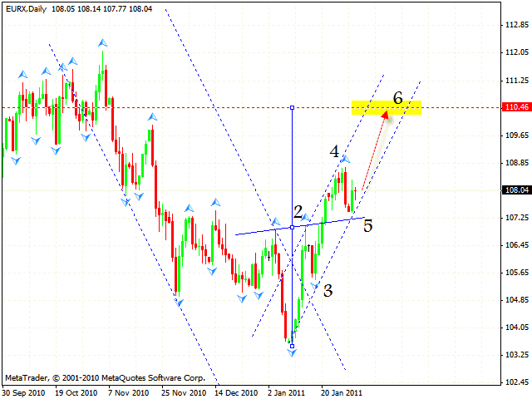This screenshot has height=399, width=532.
Task: Click the EURX,Daily chart title
Action: pos(26,9)
